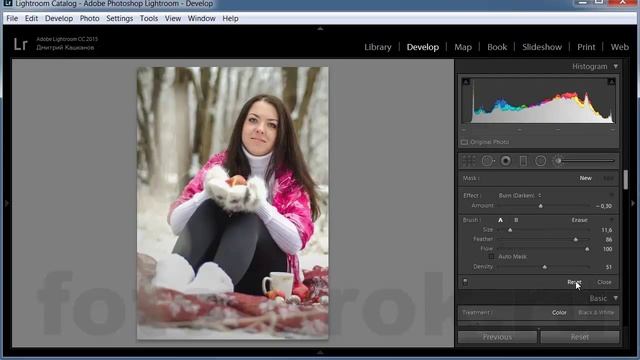Create a New mask
Viewport: 640px width, 360px height.
(x=585, y=178)
